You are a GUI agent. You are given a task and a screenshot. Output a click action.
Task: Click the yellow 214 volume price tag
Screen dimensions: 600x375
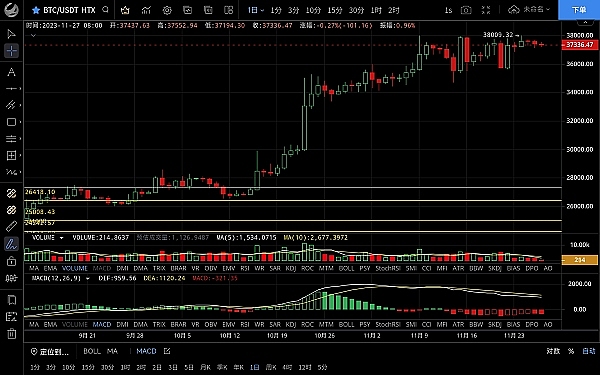(579, 260)
